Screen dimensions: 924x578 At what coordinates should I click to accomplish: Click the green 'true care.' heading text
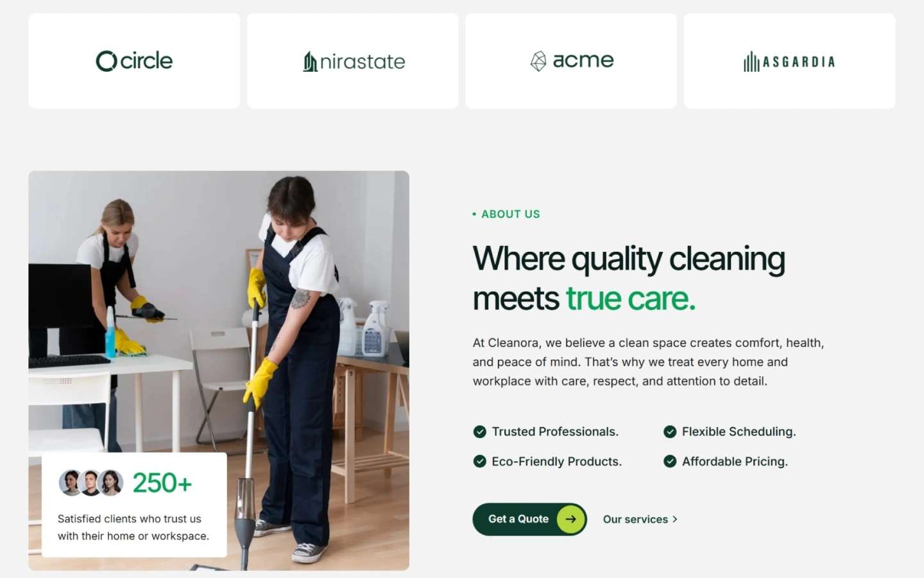pyautogui.click(x=630, y=299)
